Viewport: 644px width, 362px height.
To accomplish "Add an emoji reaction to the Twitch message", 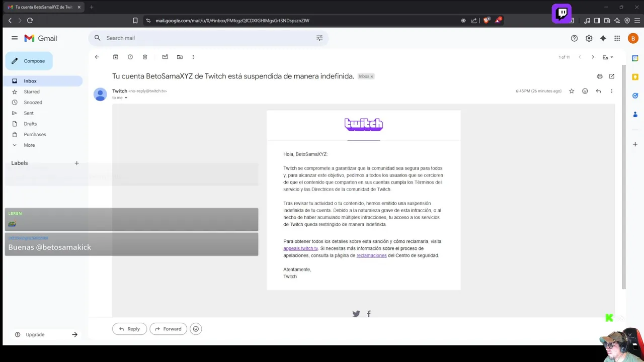I will click(585, 91).
